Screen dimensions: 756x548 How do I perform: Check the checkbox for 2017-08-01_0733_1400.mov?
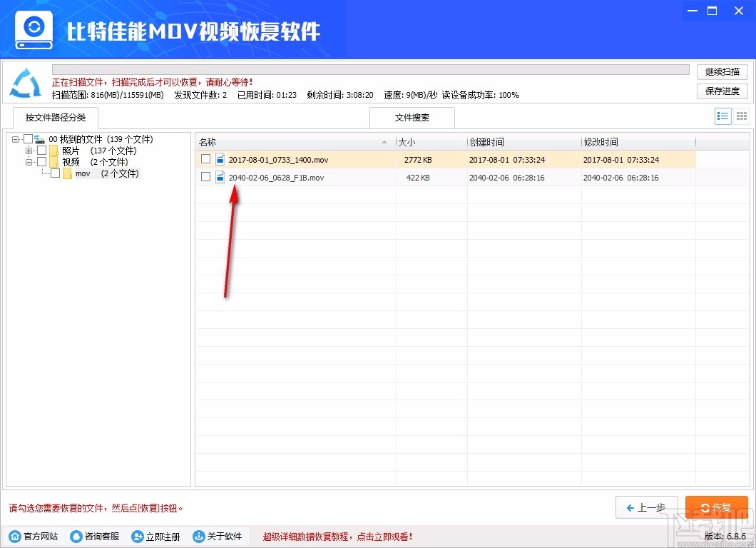[205, 159]
